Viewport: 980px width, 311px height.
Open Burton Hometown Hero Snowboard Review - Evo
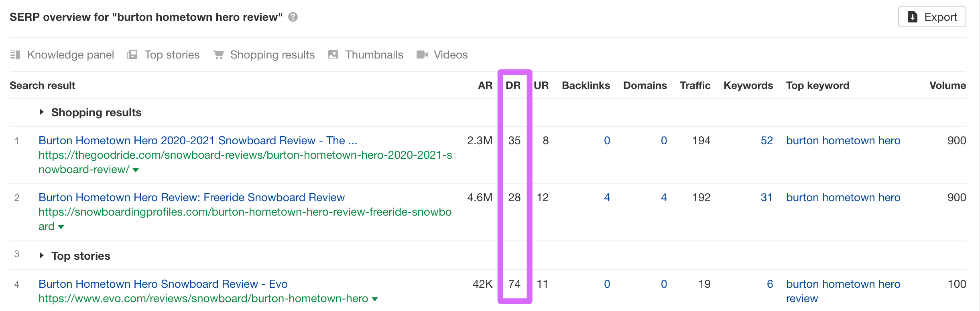click(163, 284)
